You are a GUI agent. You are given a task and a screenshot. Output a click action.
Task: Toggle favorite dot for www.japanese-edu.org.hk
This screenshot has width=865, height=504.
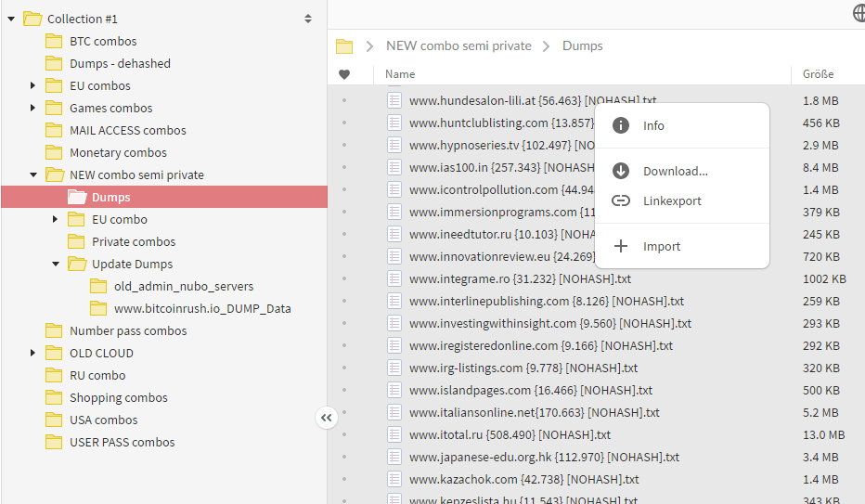(x=344, y=458)
